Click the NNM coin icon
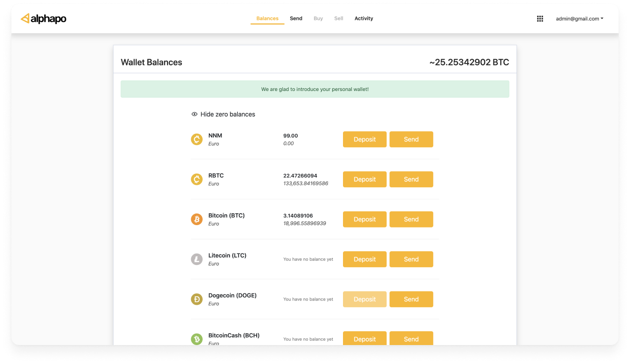The height and width of the screenshot is (364, 630). point(196,139)
